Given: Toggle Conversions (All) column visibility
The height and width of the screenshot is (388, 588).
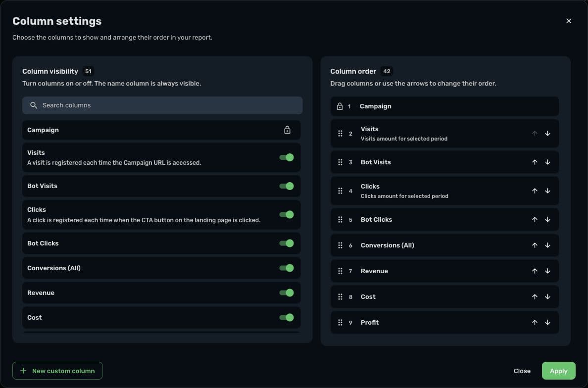Looking at the screenshot, I should coord(287,268).
